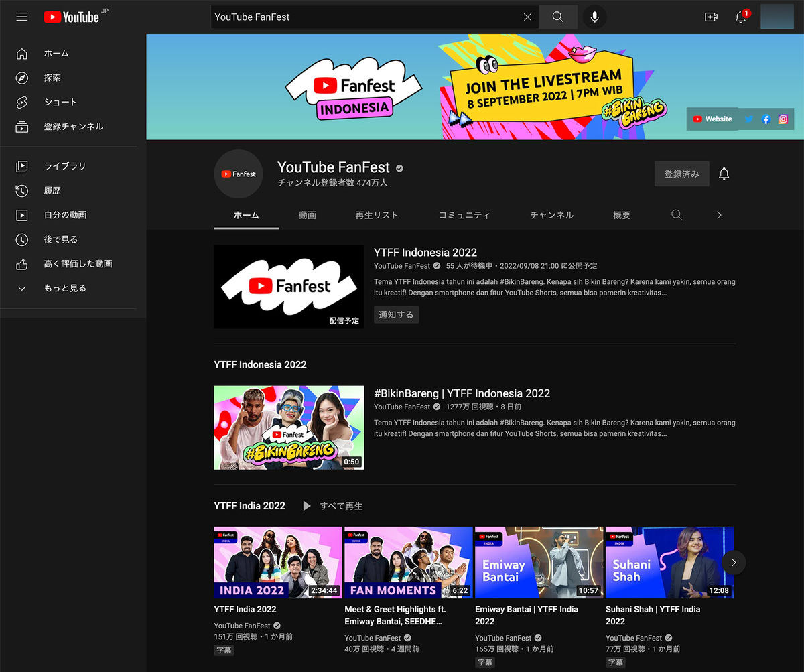The height and width of the screenshot is (672, 804).
Task: Switch to the チャンネル tab
Action: pos(552,215)
